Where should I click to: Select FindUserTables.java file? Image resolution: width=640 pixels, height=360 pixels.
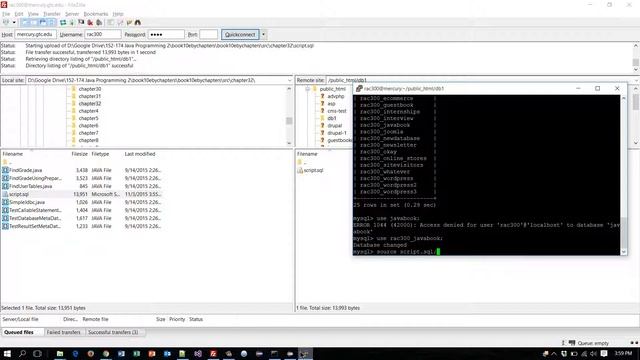point(31,186)
